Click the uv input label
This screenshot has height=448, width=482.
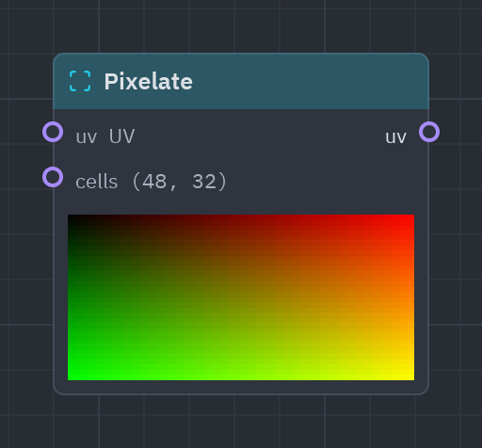click(x=87, y=137)
